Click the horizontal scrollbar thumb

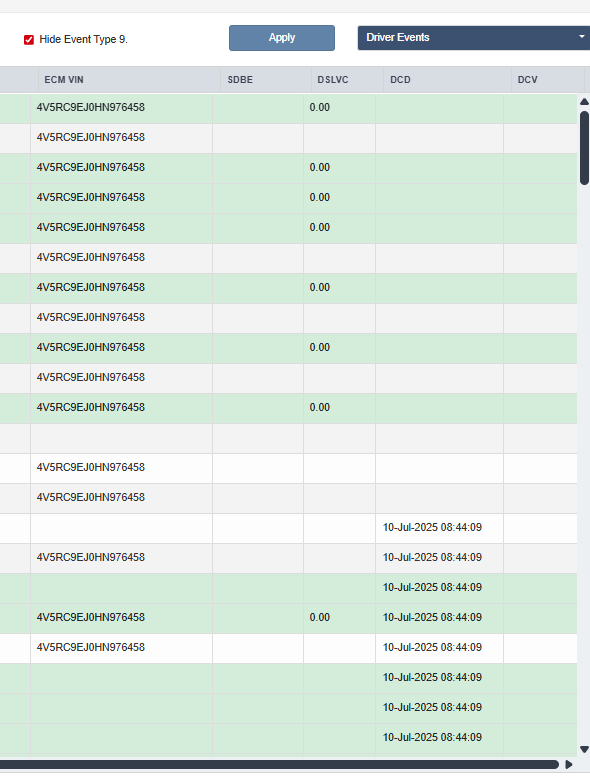279,764
